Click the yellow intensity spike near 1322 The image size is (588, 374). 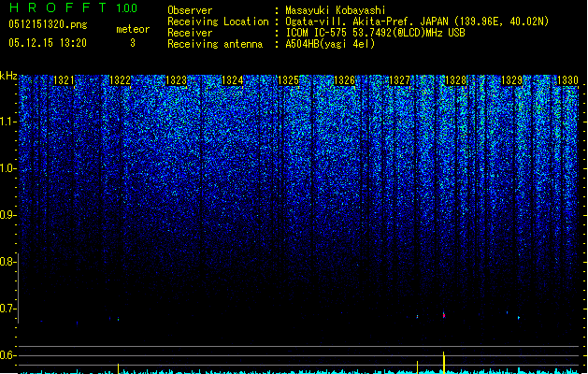coord(119,368)
